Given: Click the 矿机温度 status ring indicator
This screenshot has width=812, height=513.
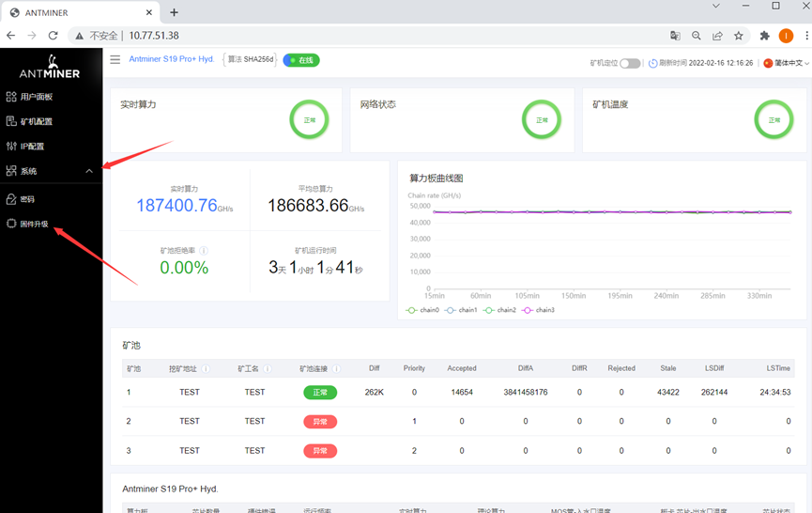Looking at the screenshot, I should (x=774, y=119).
